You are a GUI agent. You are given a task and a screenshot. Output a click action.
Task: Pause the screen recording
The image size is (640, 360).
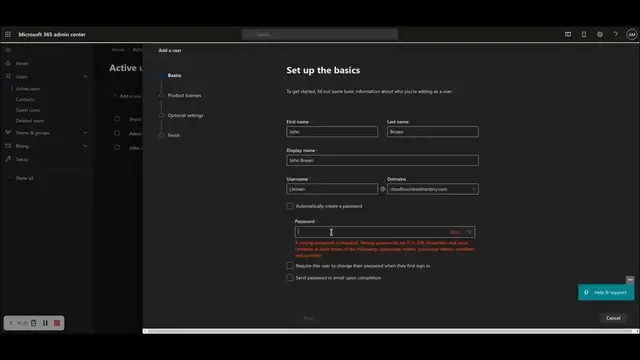(x=45, y=323)
